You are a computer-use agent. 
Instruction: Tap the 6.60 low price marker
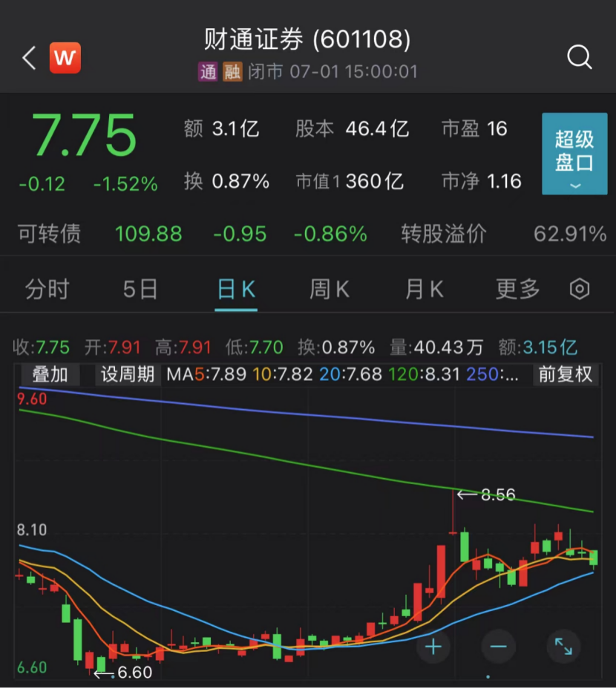coord(124,673)
